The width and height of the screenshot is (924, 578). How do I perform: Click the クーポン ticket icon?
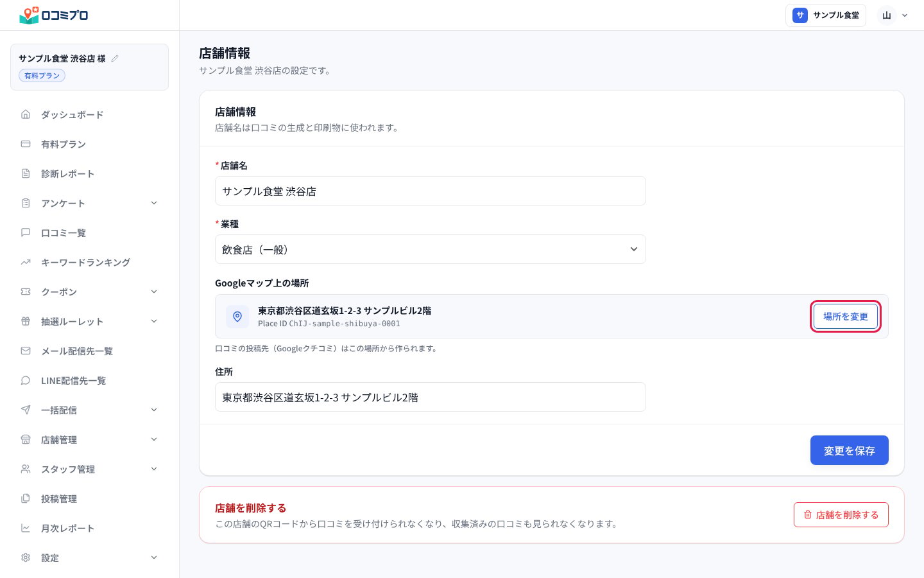pos(26,292)
